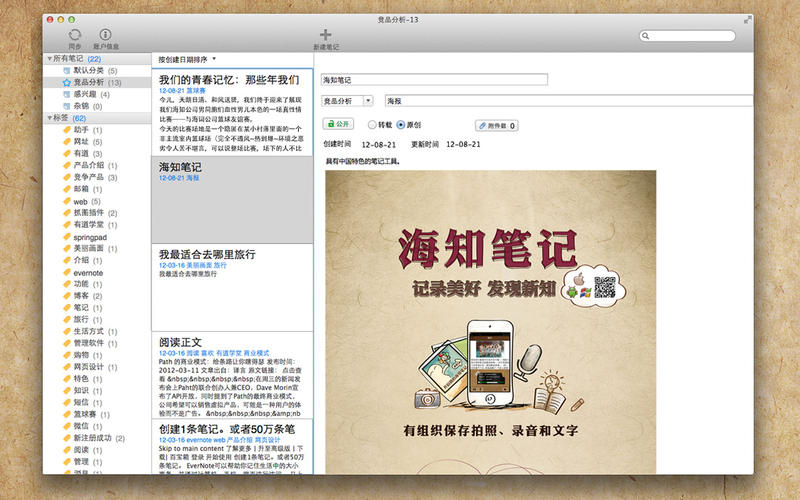The height and width of the screenshot is (500, 800).
Task: Collapse the 所有笔记 tree section
Action: 49,59
